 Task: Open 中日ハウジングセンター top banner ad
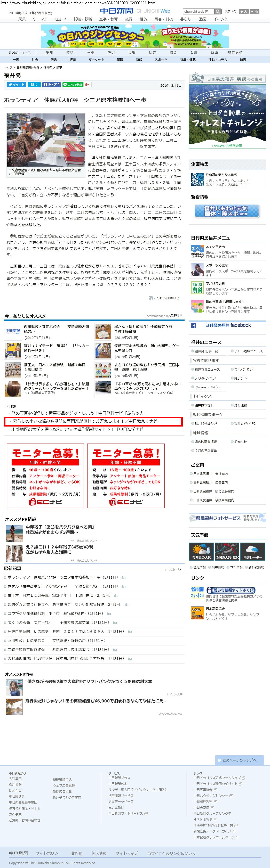point(135,36)
